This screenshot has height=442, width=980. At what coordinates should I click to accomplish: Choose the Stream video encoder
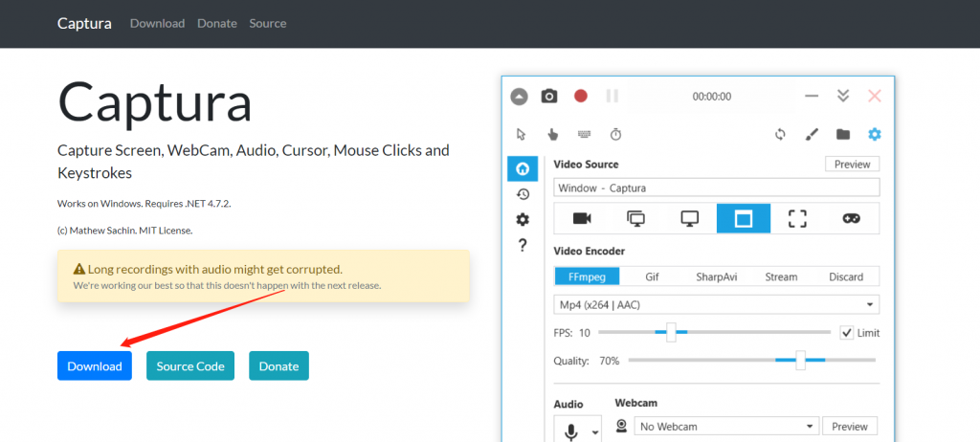point(781,276)
